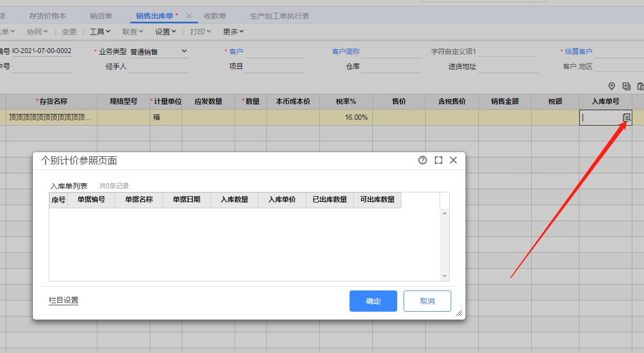
Task: Click the 单据编号 column header
Action: [91, 200]
